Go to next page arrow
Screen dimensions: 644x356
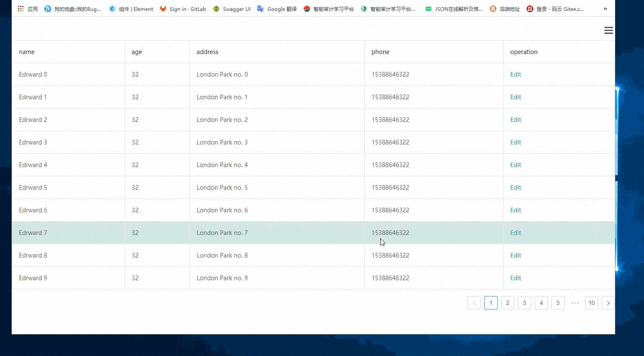[x=608, y=303]
